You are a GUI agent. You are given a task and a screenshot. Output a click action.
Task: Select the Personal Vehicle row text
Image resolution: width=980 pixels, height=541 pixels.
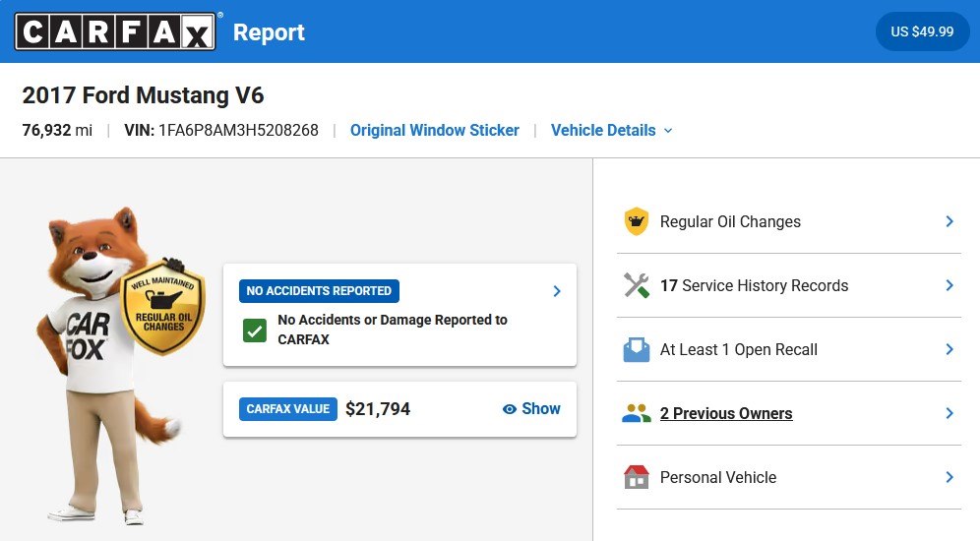coord(718,477)
